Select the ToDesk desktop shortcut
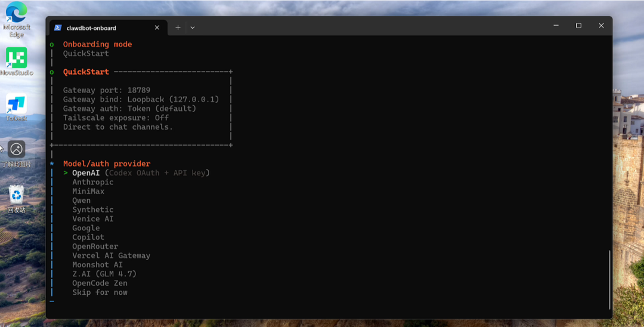The width and height of the screenshot is (644, 327). point(16,104)
